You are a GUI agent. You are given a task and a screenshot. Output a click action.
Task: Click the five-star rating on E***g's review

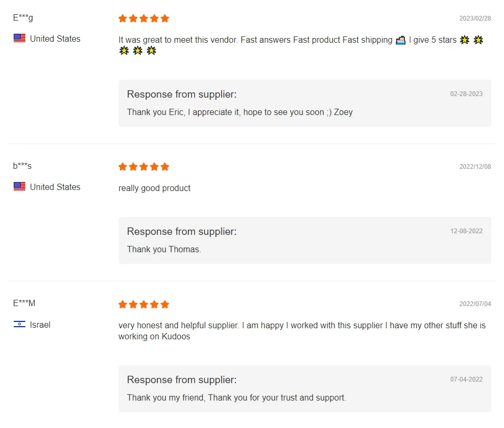pyautogui.click(x=144, y=18)
